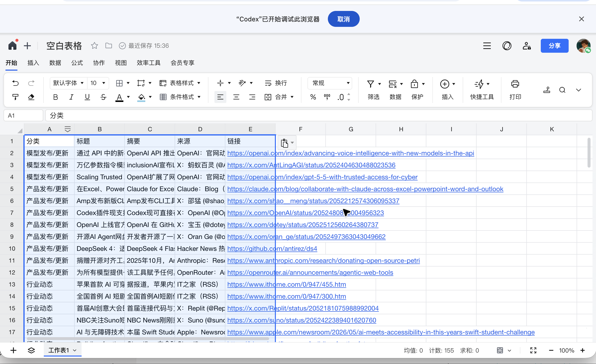Toggle bold formatting

[55, 97]
